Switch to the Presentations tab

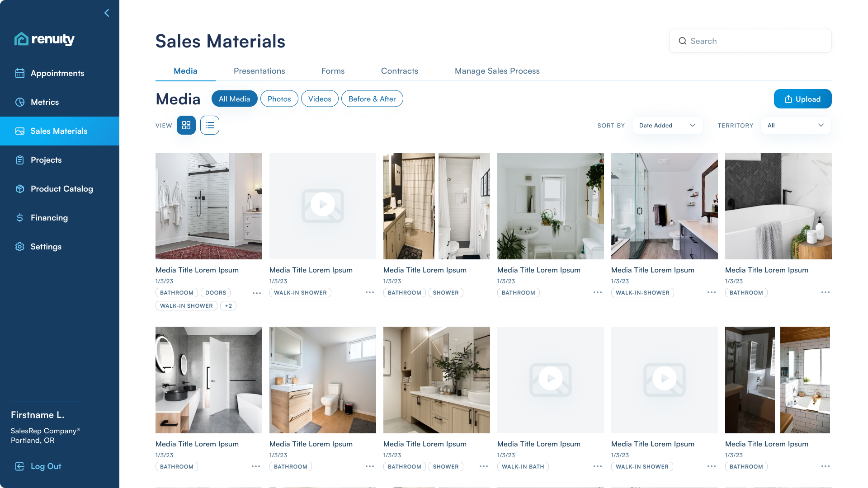tap(259, 71)
